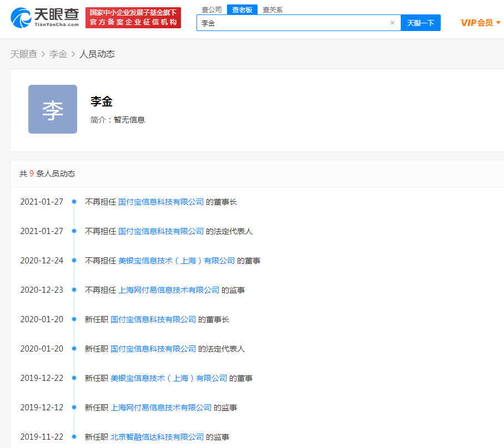Screen dimensions: 504x448
Task: Click the VIP会员 label
Action: coord(476,23)
